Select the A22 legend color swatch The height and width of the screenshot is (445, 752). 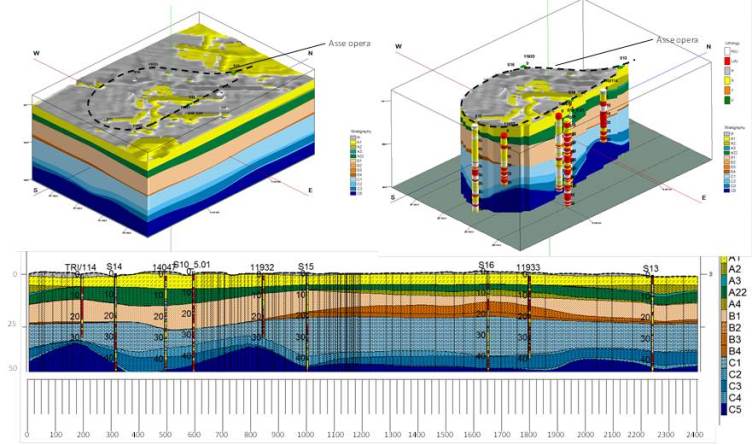point(723,293)
